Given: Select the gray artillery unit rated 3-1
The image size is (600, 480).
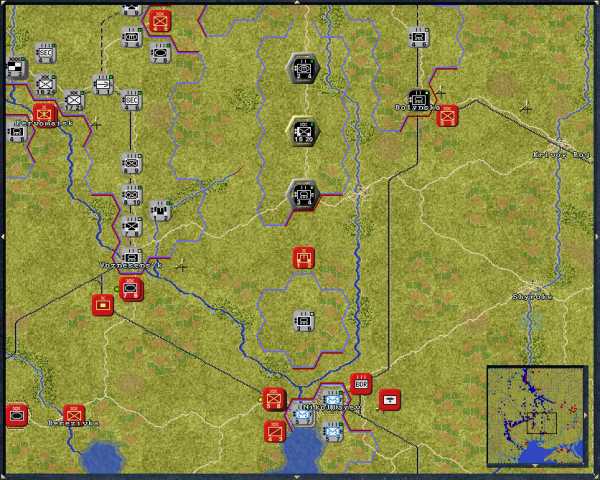Looking at the screenshot, I should click(103, 85).
